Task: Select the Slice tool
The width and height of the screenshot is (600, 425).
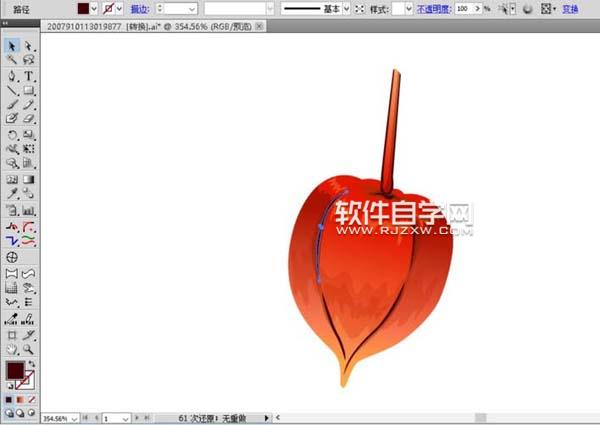Action: click(x=28, y=335)
